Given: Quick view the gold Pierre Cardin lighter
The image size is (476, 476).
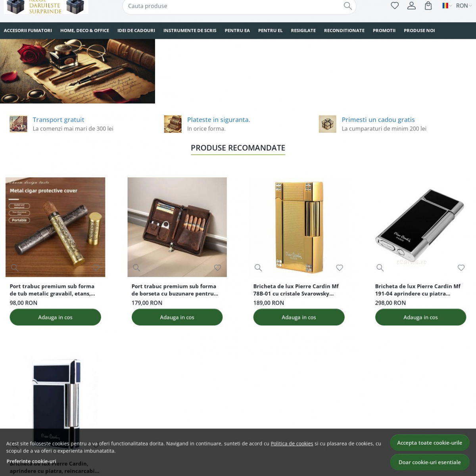Looking at the screenshot, I should click(258, 268).
